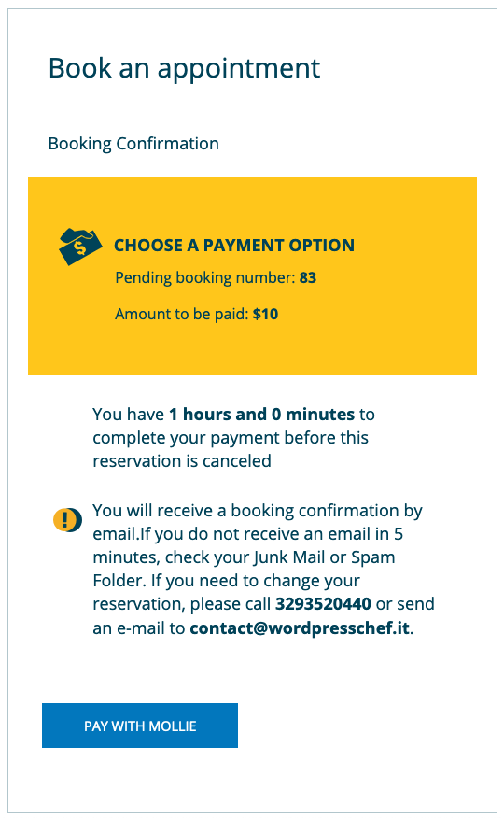
Task: Click the Choose a Payment Option title
Action: pos(234,246)
